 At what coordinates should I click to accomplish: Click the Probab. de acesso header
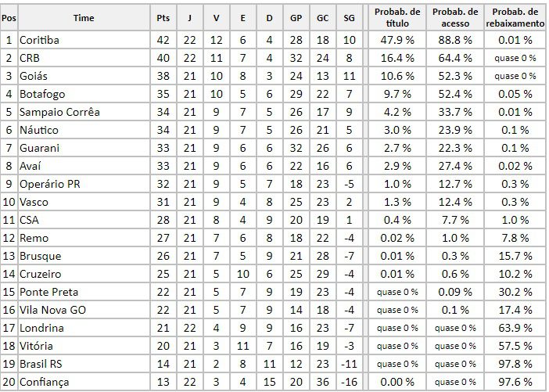tap(455, 16)
